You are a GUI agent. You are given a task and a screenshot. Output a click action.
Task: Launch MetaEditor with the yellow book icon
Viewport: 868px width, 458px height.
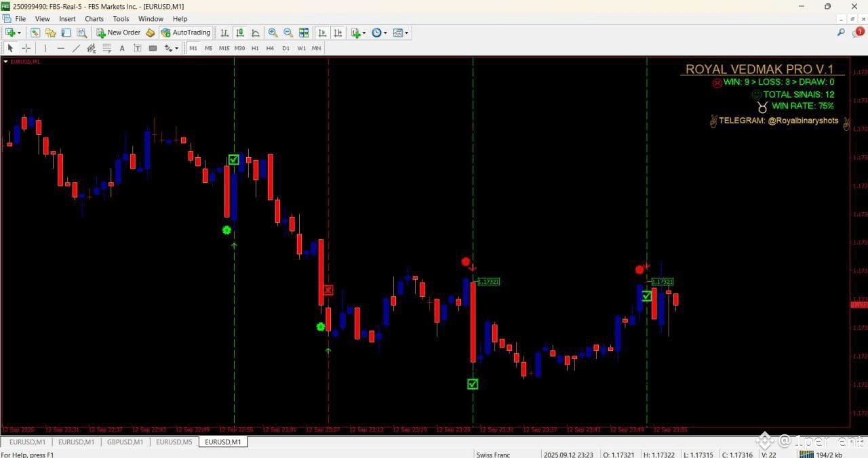click(x=151, y=33)
